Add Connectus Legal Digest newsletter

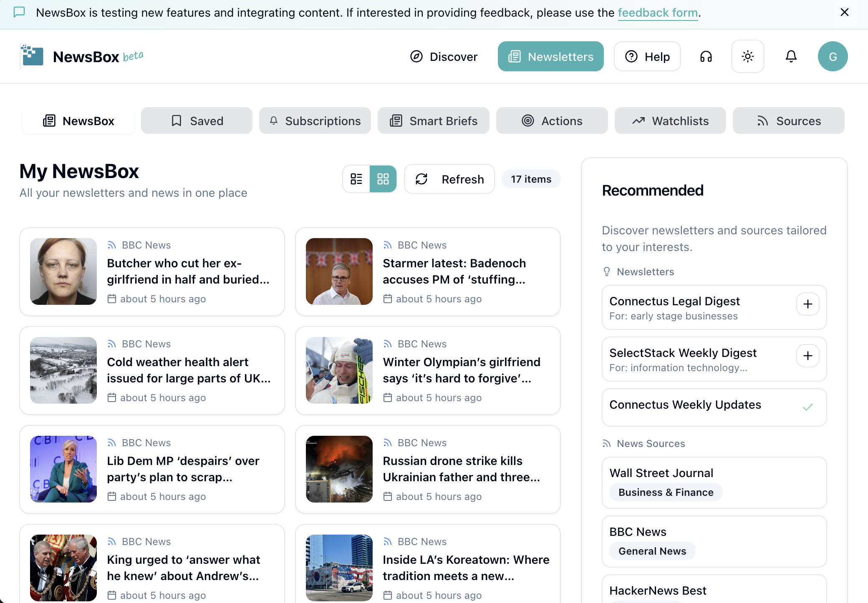click(x=807, y=304)
